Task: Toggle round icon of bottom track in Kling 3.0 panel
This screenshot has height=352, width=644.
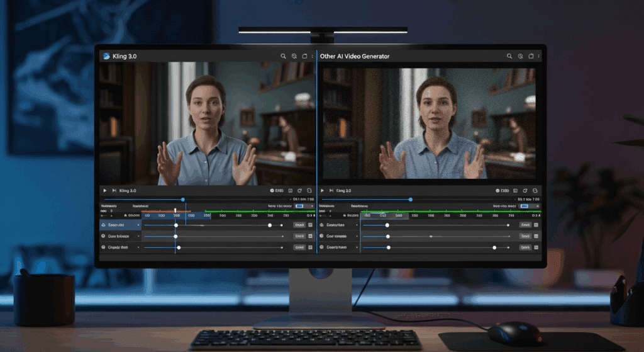Action: pyautogui.click(x=104, y=247)
